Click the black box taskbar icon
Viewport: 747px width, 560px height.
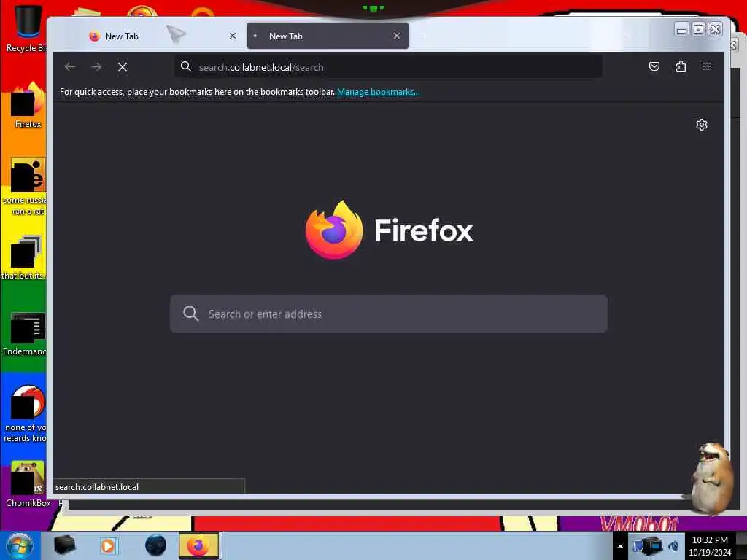coord(64,545)
